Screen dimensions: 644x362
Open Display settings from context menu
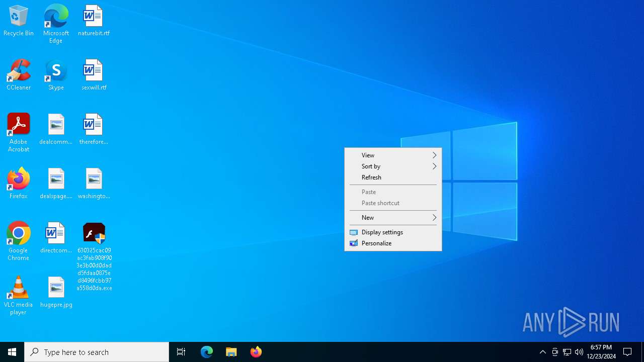coord(393,232)
